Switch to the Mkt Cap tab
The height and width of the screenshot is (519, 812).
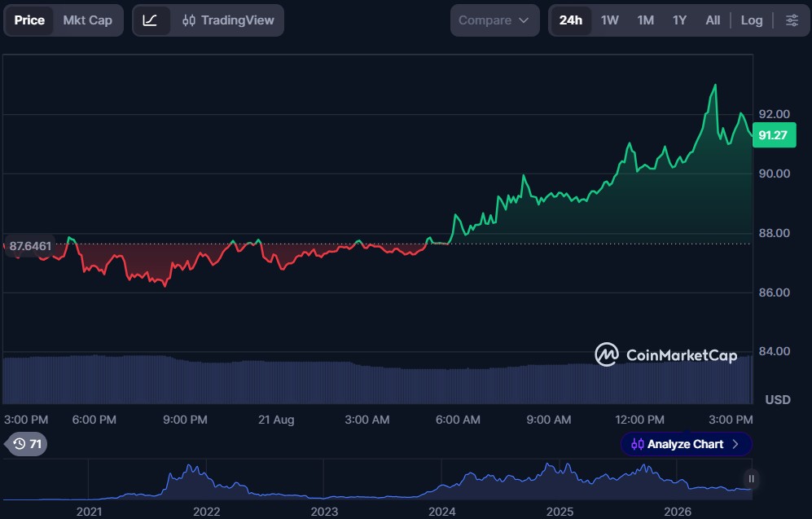point(87,20)
